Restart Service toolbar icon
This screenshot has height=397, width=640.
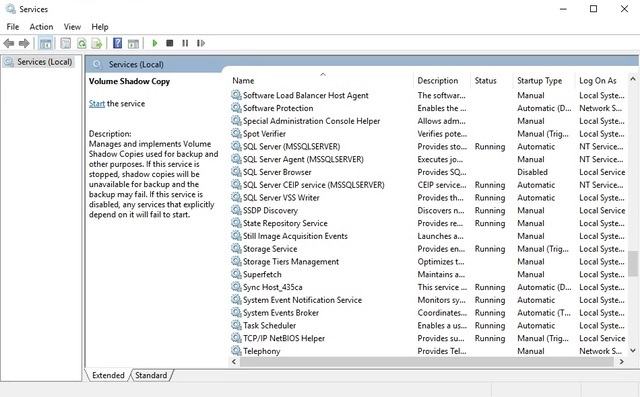201,43
